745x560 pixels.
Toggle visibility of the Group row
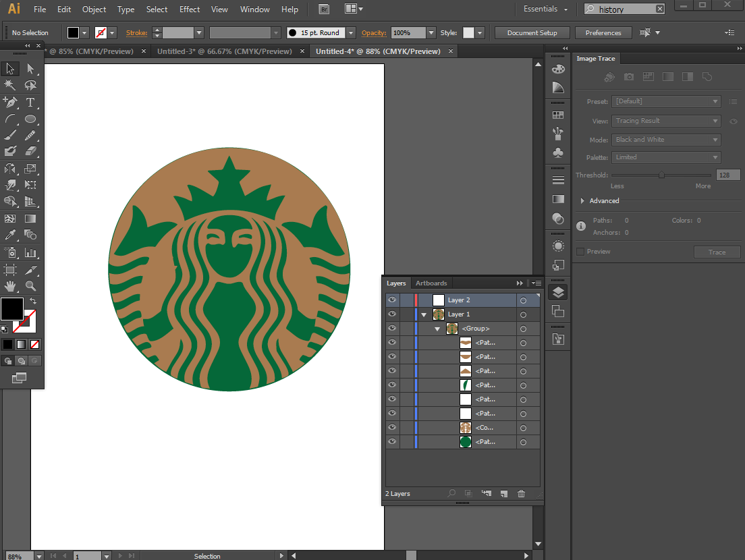(x=392, y=328)
